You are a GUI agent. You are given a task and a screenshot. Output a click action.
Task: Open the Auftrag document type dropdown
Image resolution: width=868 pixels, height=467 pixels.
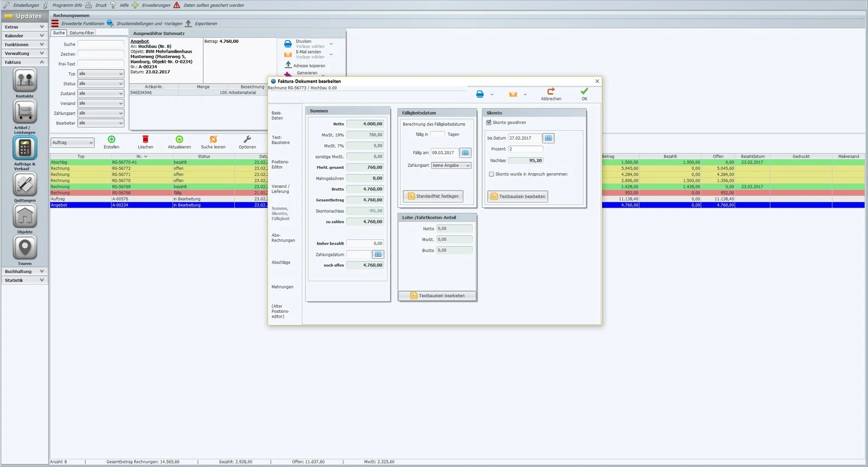[x=73, y=142]
